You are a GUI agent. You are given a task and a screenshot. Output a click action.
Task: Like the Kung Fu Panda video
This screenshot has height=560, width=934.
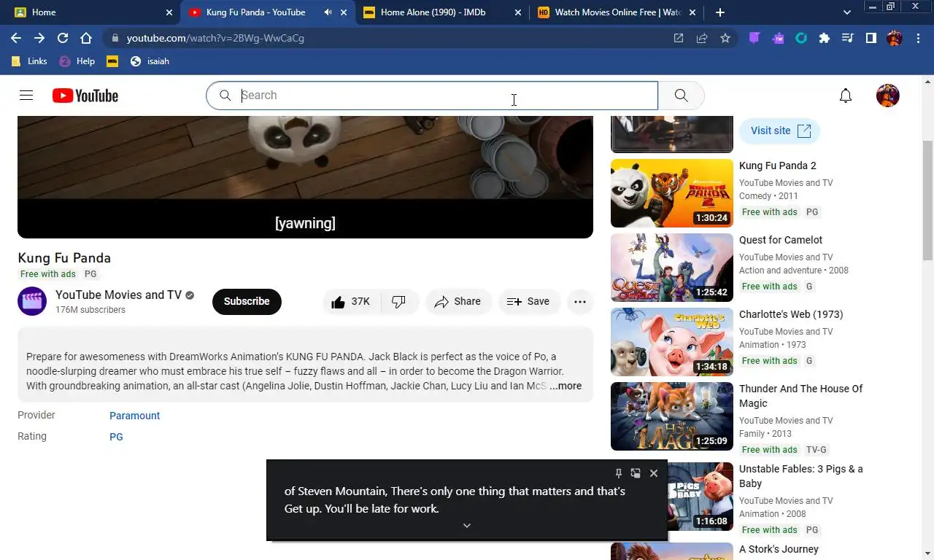click(x=351, y=302)
